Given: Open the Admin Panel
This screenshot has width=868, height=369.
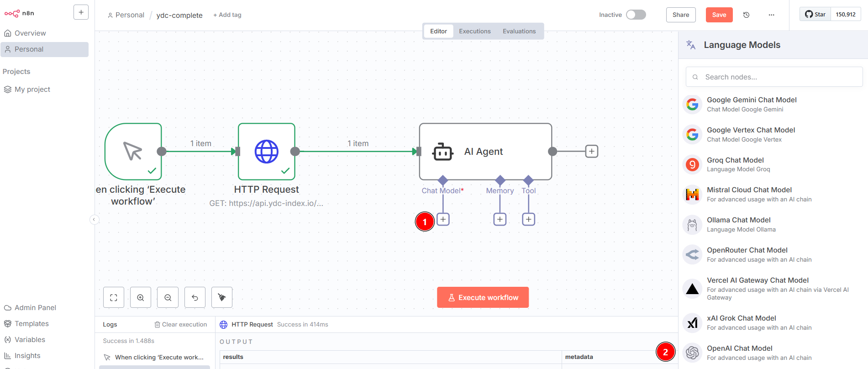Looking at the screenshot, I should 35,308.
